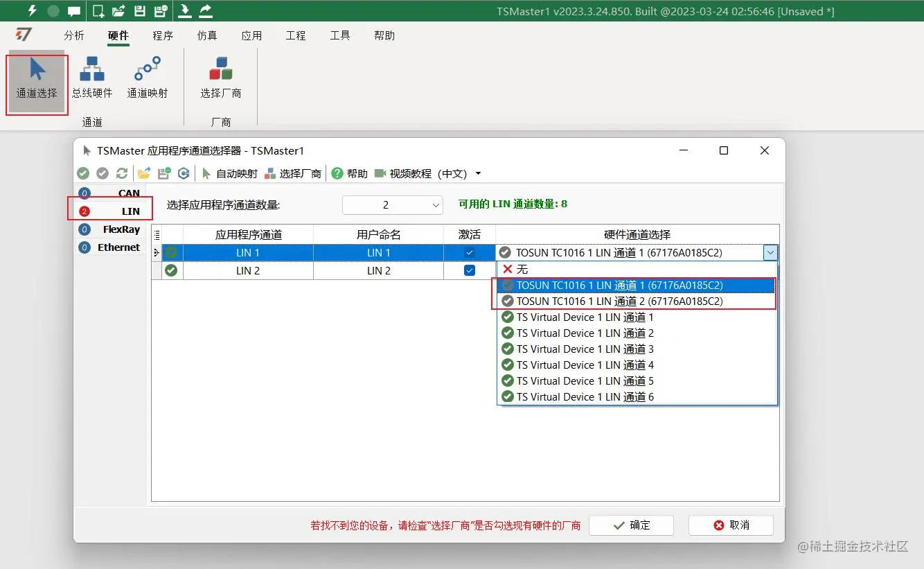Click the C code icon in dialog toolbar

click(x=184, y=173)
